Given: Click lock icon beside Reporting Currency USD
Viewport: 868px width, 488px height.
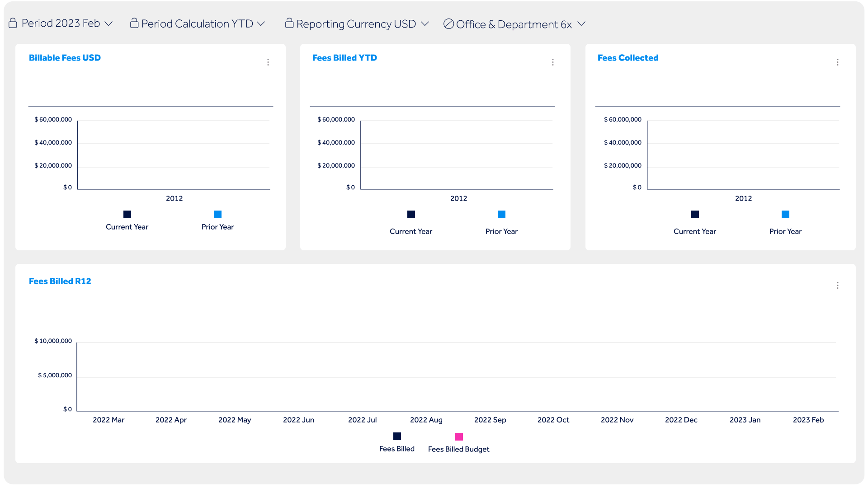Looking at the screenshot, I should (x=289, y=23).
